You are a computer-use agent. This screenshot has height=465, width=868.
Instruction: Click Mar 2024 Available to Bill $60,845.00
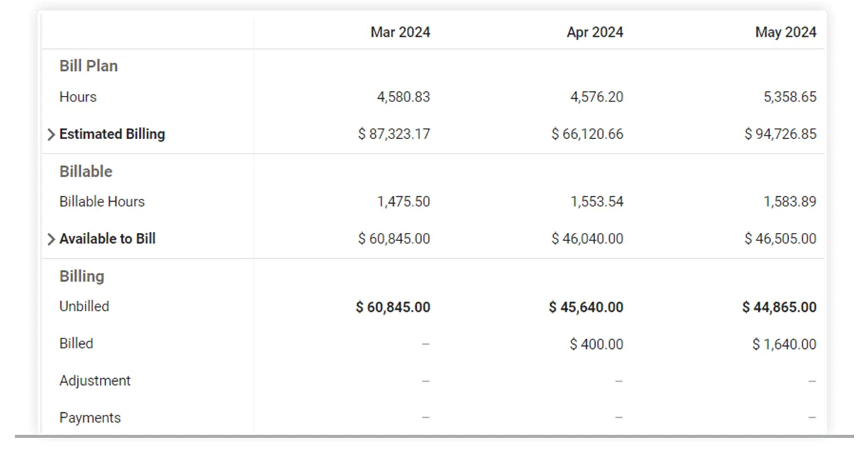coord(394,239)
